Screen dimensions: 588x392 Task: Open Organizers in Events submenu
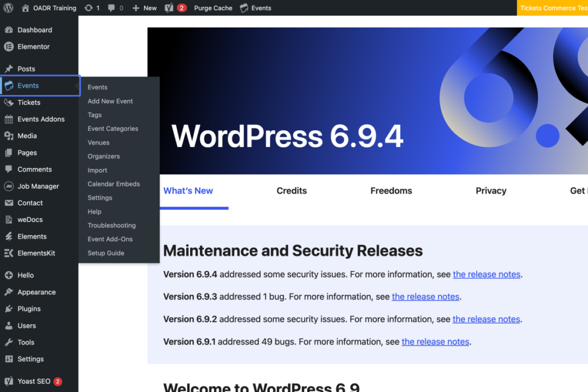(x=104, y=156)
